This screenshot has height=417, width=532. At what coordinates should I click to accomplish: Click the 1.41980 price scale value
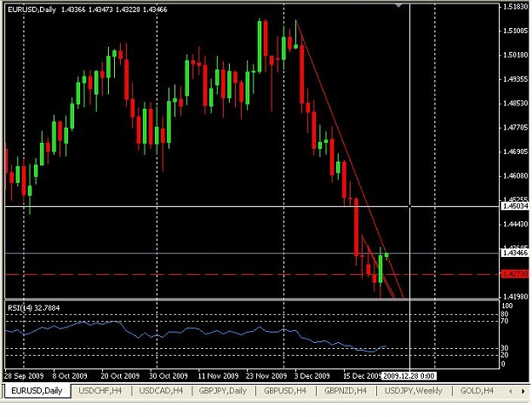click(515, 296)
